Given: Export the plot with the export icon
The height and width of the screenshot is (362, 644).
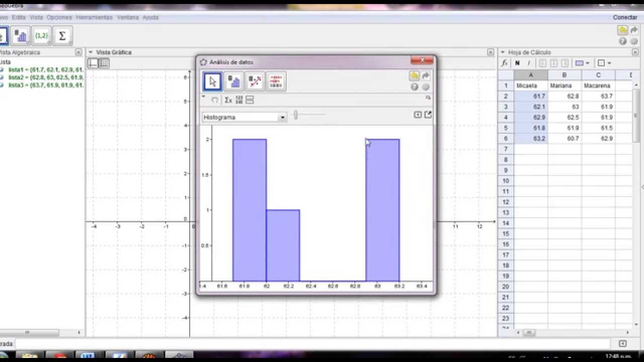Looking at the screenshot, I should [x=428, y=115].
